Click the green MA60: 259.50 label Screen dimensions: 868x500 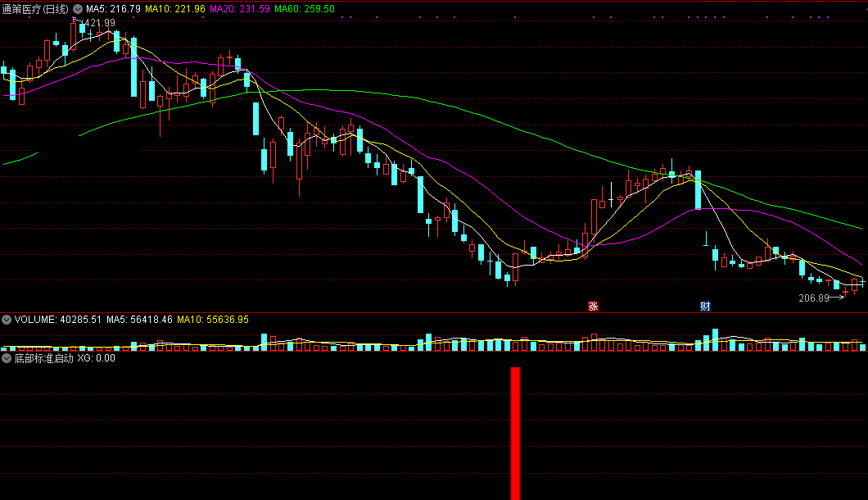pyautogui.click(x=305, y=9)
